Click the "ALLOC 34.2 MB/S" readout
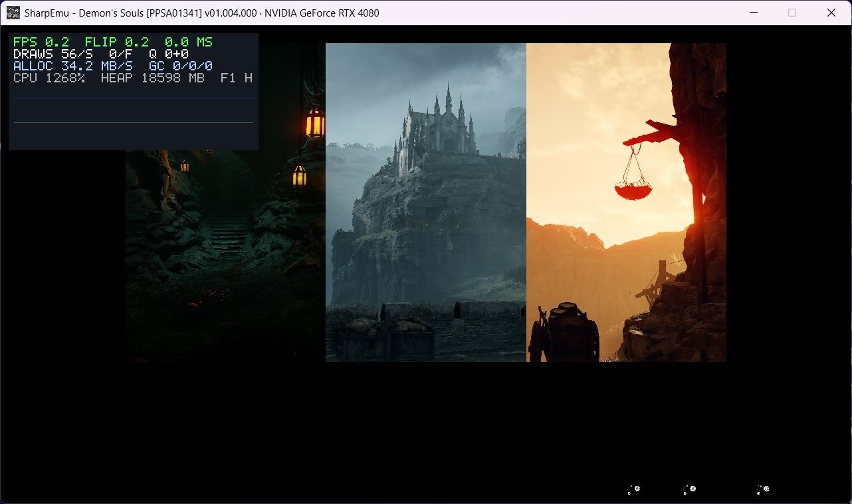 [x=73, y=66]
